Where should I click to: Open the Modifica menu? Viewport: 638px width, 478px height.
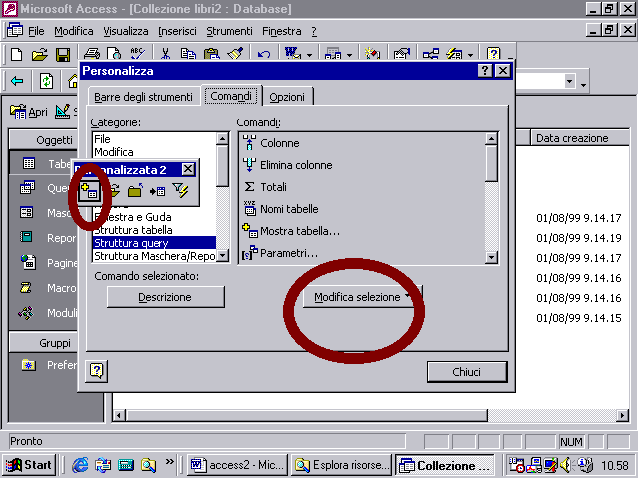[x=74, y=31]
